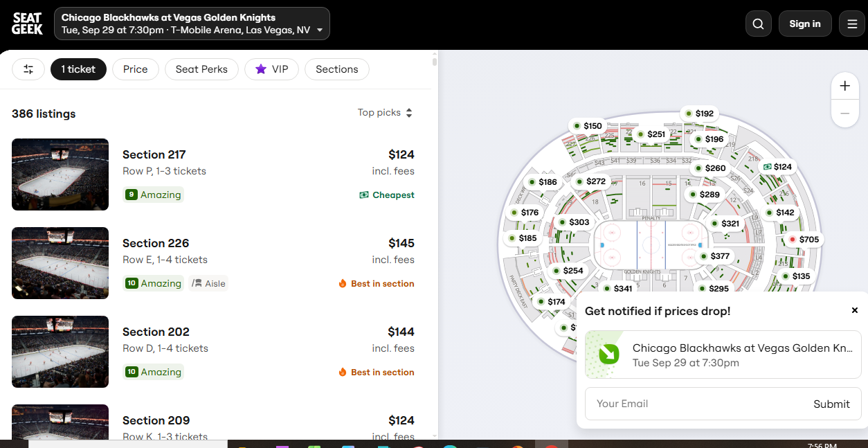The image size is (868, 448).
Task: Open the Price filter
Action: coord(136,69)
